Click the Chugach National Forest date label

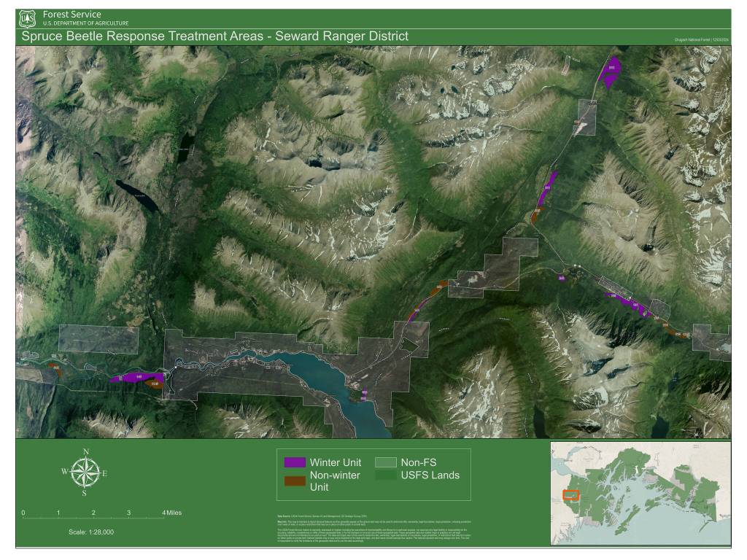click(700, 39)
